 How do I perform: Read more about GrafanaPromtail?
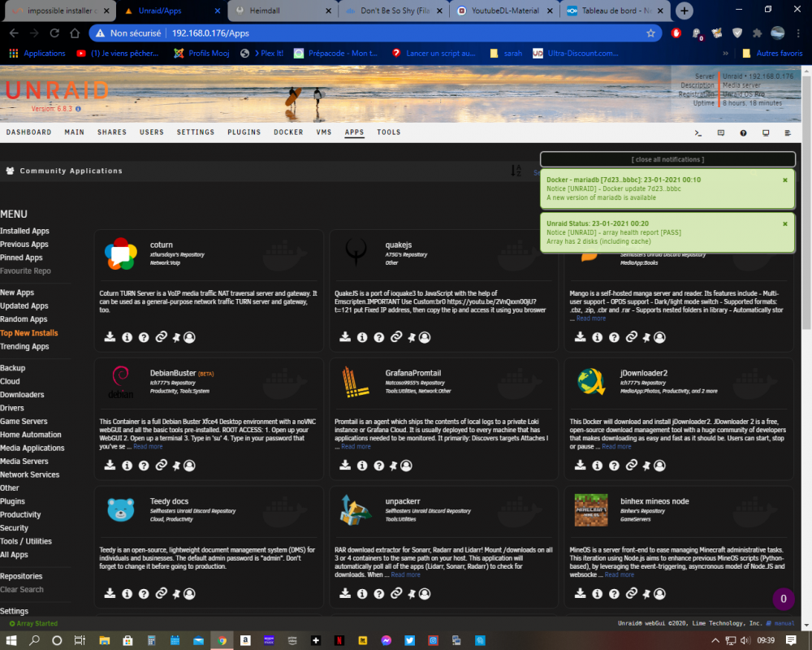(x=356, y=447)
